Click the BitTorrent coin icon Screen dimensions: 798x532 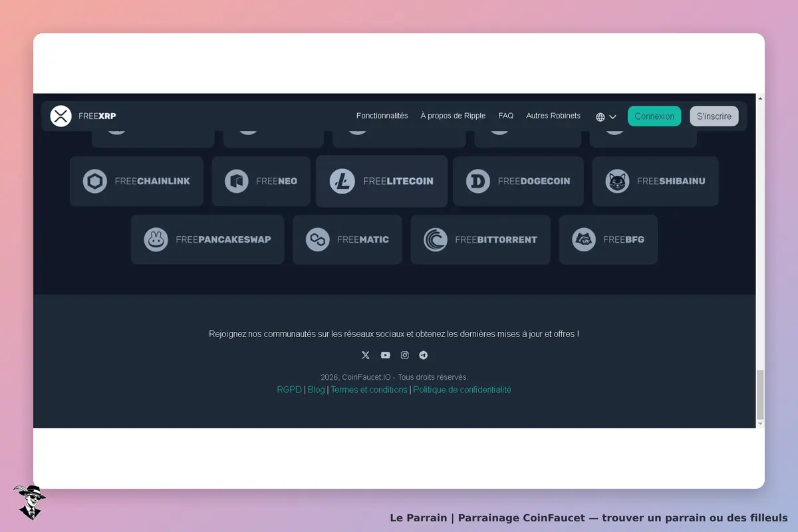(x=436, y=239)
